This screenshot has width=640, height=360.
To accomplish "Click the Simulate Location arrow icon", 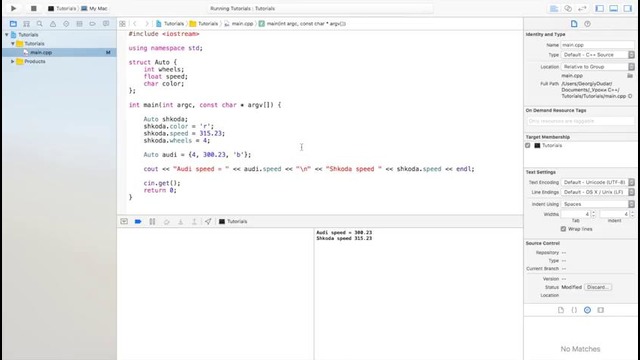I will (x=208, y=221).
